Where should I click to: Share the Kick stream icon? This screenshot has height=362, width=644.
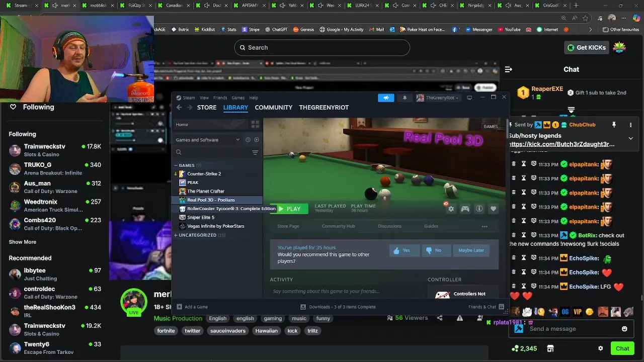point(440,318)
